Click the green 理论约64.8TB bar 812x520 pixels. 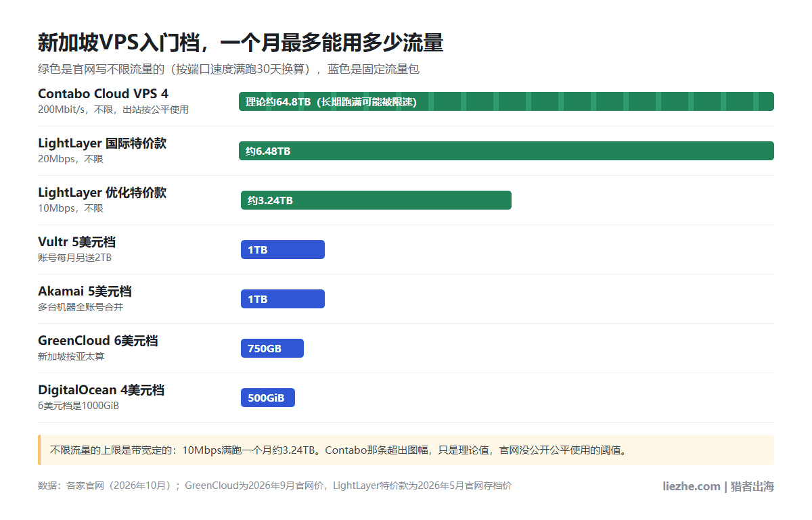(506, 101)
